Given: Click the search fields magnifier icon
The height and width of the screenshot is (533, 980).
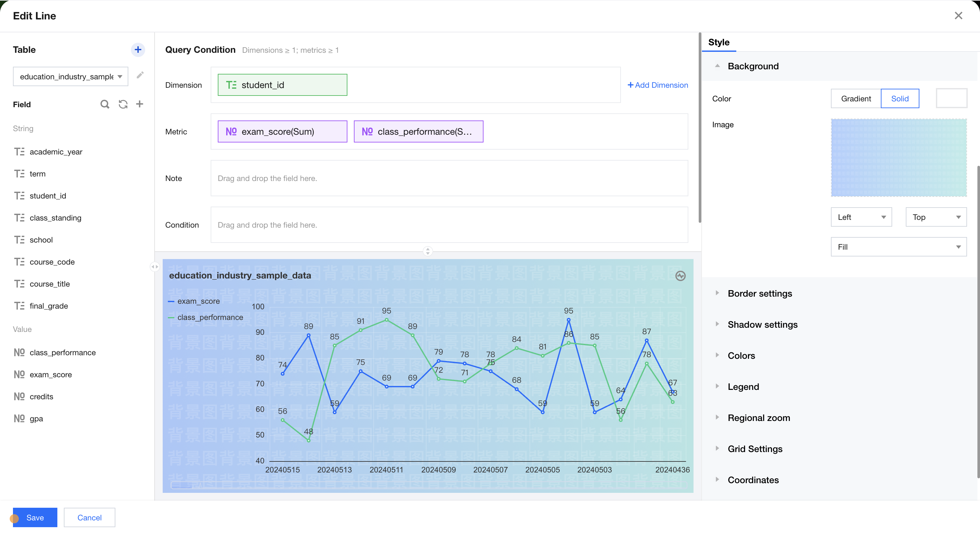Looking at the screenshot, I should (105, 104).
